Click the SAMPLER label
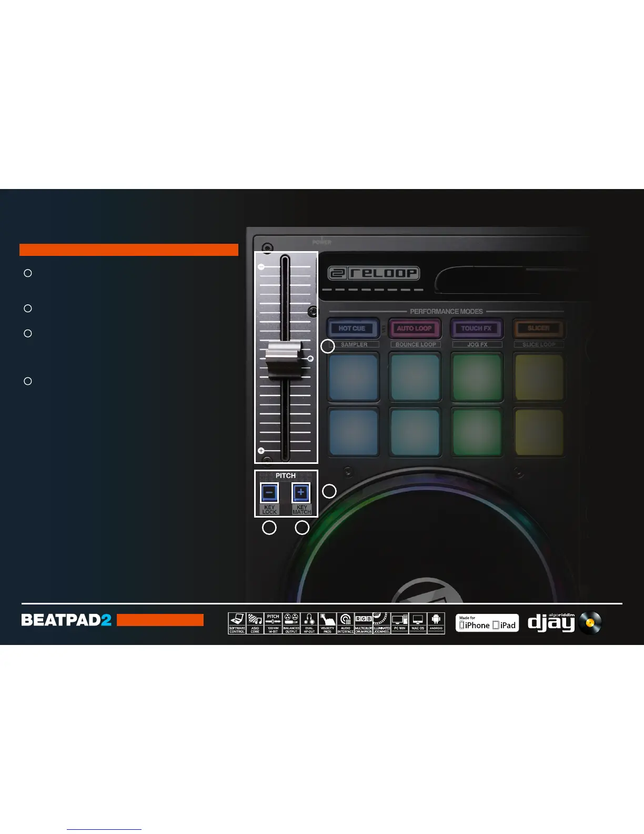 coord(354,344)
